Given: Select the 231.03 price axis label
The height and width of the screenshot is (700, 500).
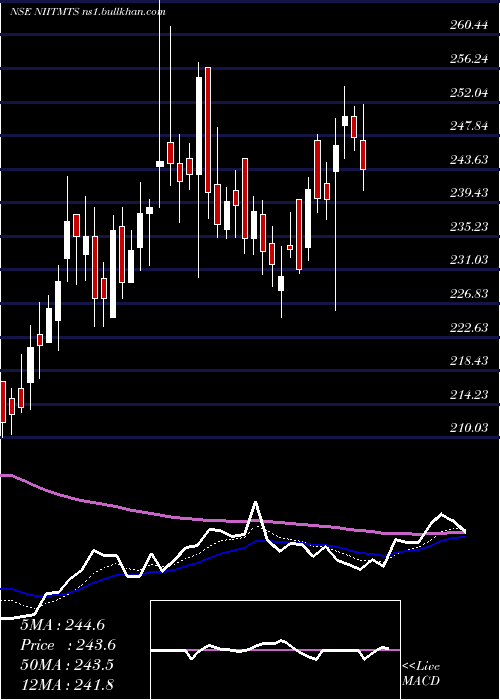Looking at the screenshot, I should coord(469,260).
